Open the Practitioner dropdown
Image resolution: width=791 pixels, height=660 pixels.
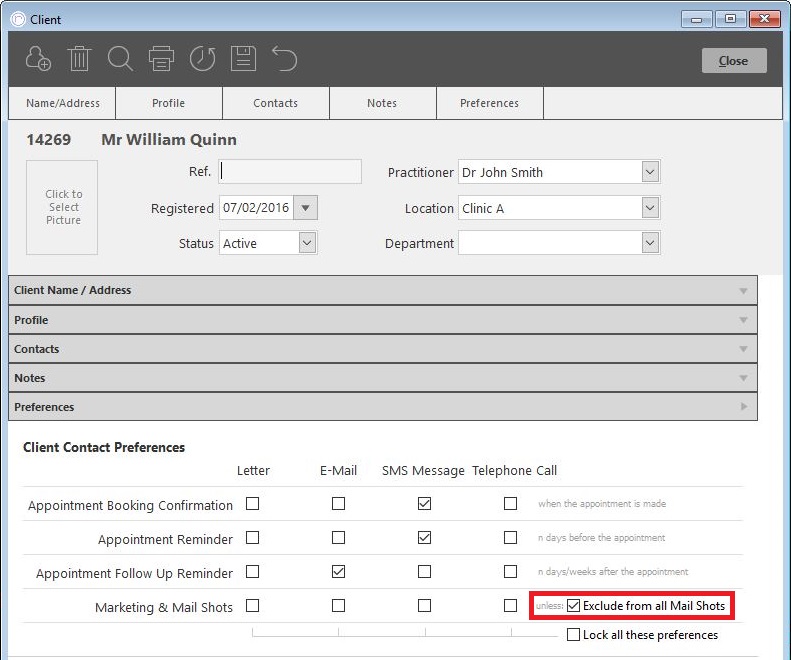click(650, 172)
